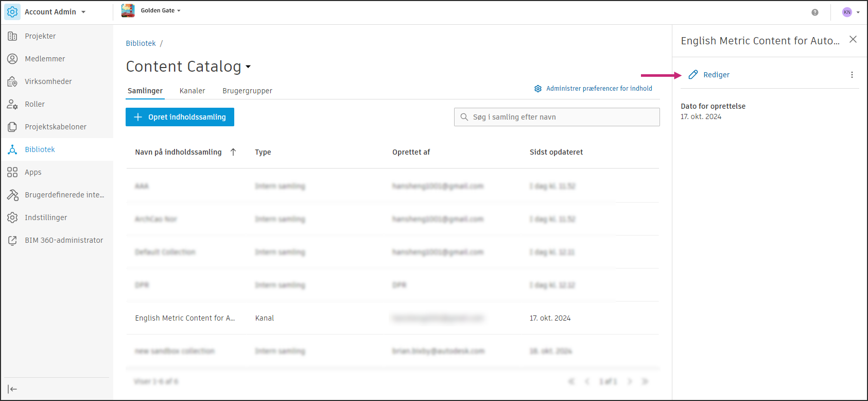Click the Golden Gate account thumbnail
This screenshot has width=868, height=401.
128,11
